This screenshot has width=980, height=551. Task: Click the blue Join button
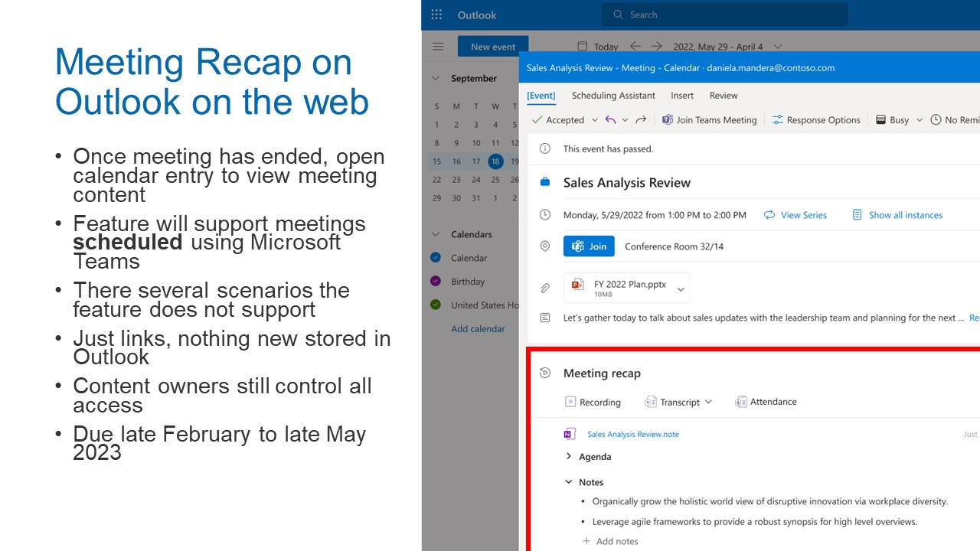coord(589,246)
